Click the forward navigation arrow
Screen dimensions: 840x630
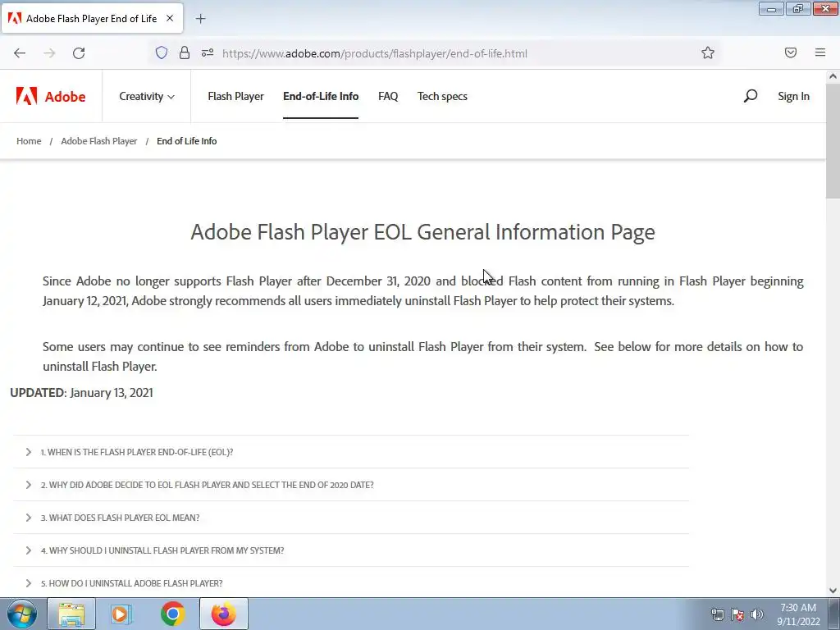(x=49, y=53)
